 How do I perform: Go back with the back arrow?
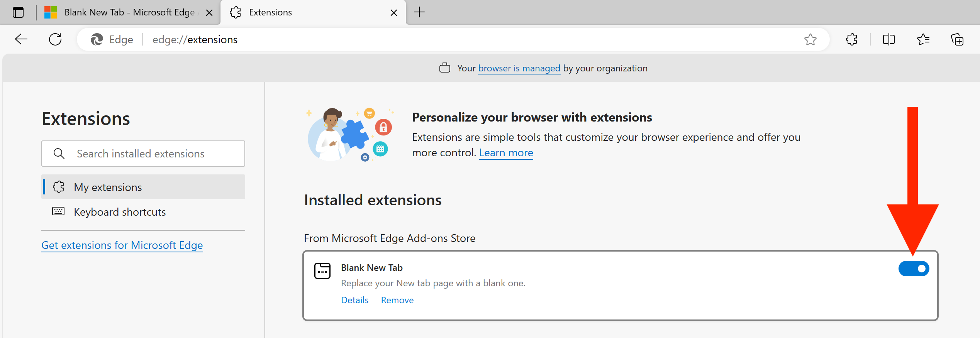tap(21, 39)
